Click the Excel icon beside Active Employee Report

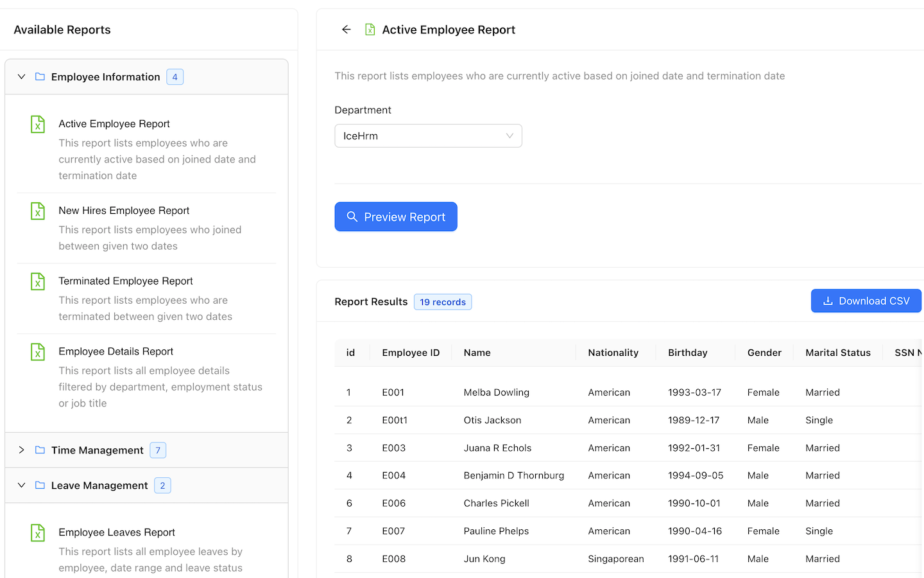[37, 124]
